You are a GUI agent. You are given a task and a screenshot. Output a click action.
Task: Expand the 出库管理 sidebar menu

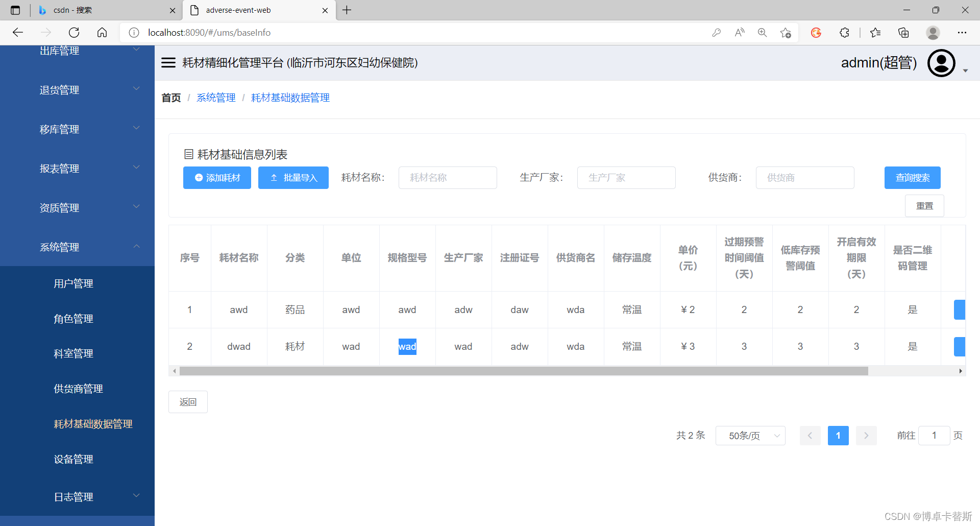pyautogui.click(x=77, y=51)
